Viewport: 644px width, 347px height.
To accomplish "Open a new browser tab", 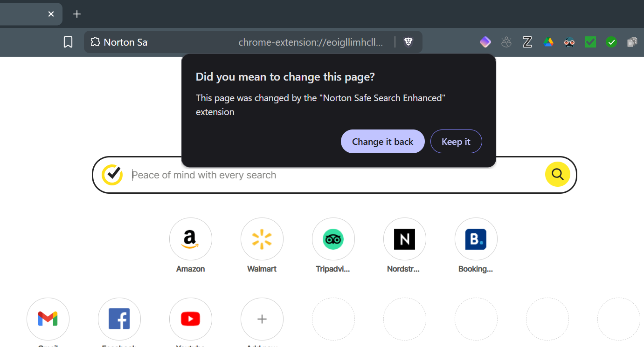I will [x=77, y=14].
